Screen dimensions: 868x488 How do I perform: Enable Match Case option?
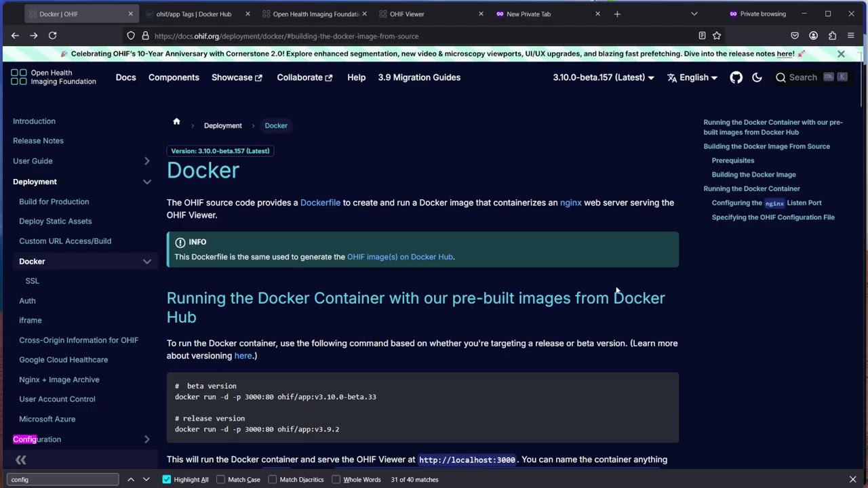pyautogui.click(x=220, y=479)
